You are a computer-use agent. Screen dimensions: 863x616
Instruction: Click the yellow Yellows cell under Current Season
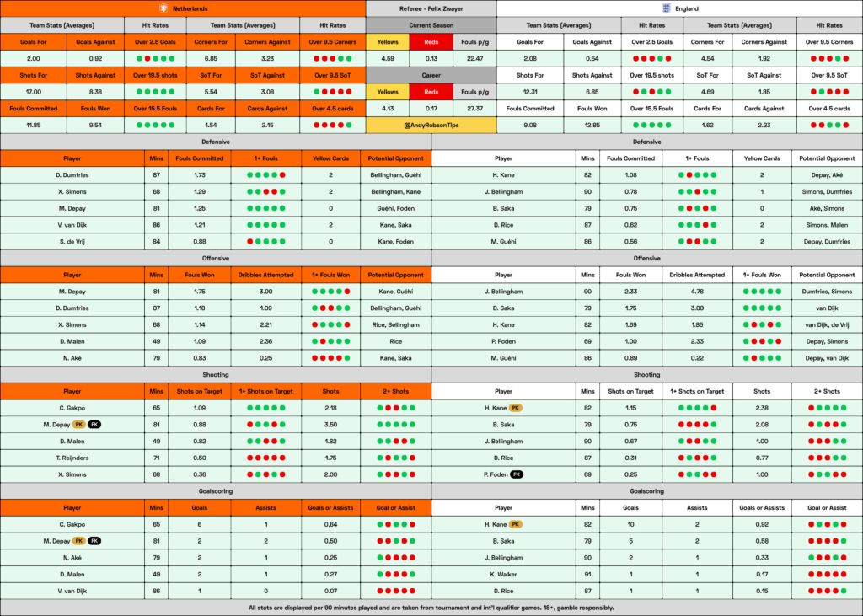[x=388, y=42]
